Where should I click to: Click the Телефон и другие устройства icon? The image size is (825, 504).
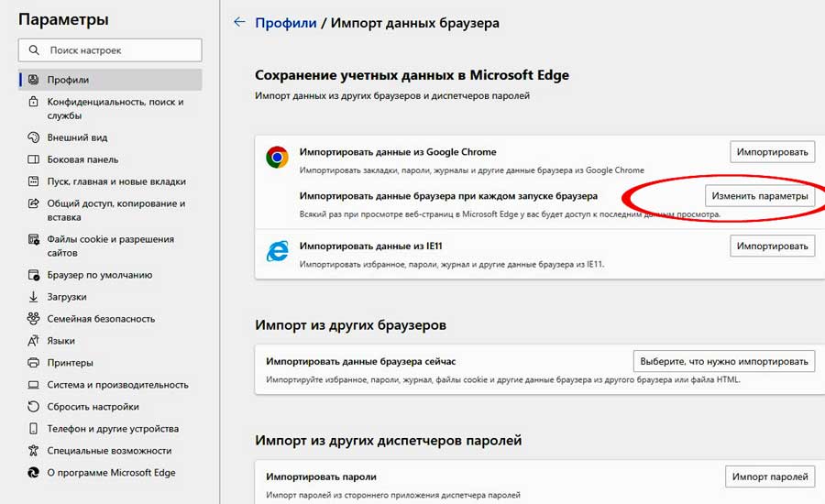33,428
